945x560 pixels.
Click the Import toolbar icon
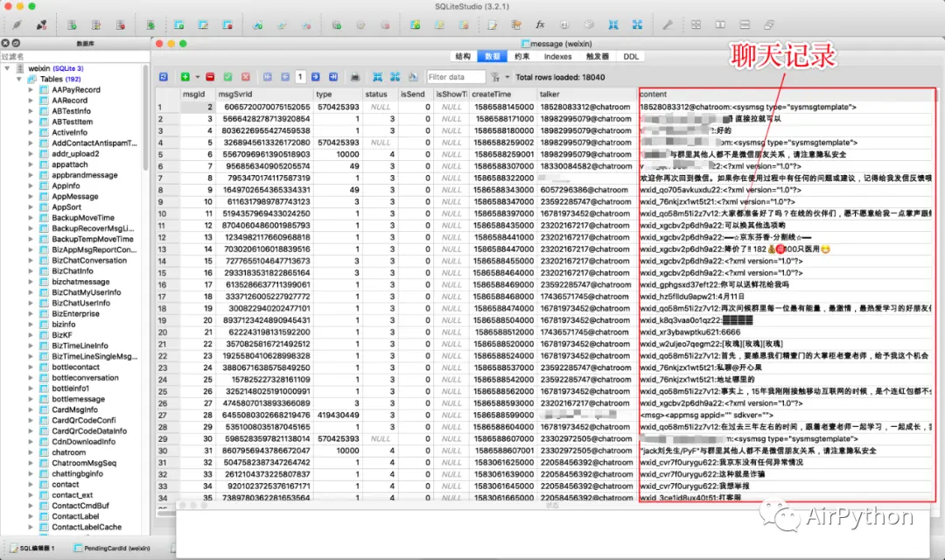click(612, 25)
